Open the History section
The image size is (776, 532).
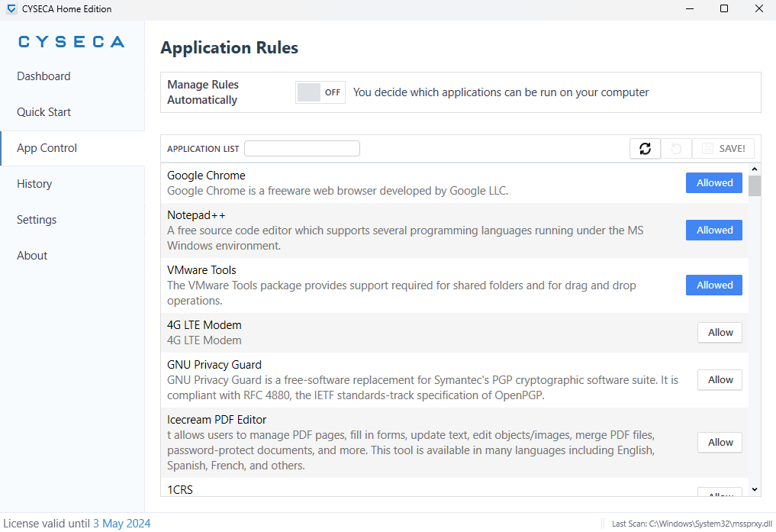point(72,184)
